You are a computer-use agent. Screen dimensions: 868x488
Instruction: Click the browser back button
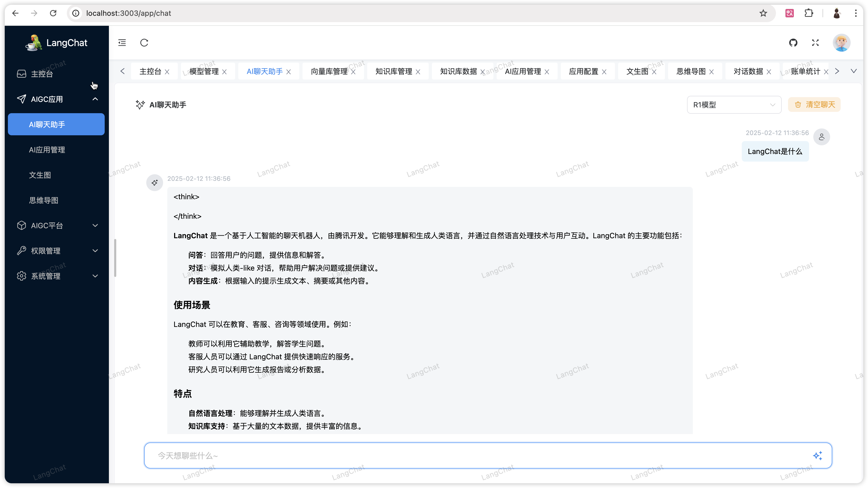point(16,13)
